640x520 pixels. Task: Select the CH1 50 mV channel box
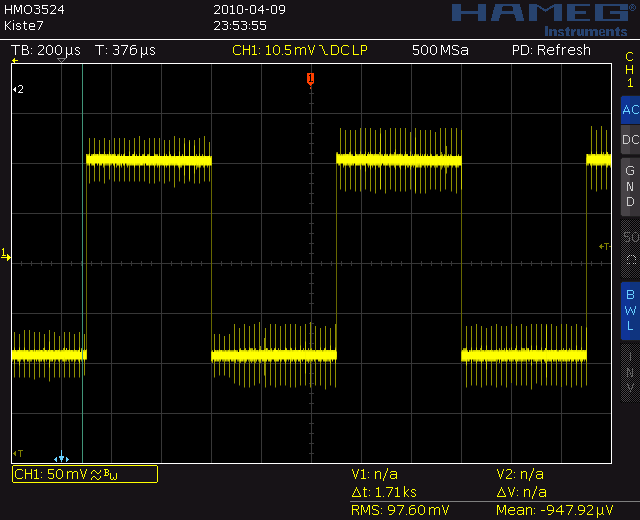coord(85,474)
